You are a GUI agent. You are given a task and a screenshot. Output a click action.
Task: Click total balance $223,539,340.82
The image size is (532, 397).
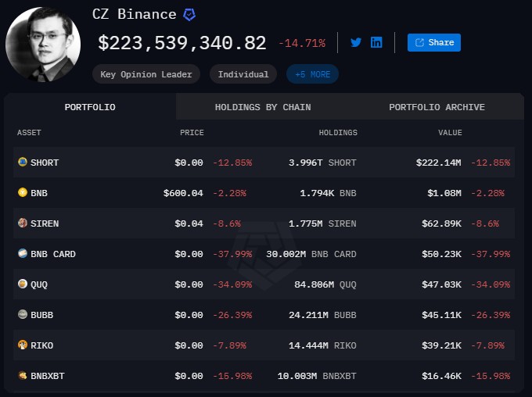click(x=182, y=44)
